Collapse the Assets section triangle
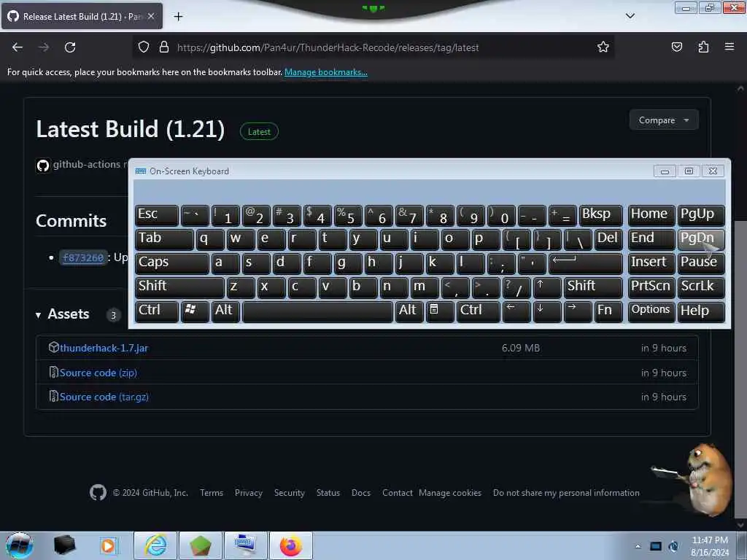The width and height of the screenshot is (747, 560). click(x=38, y=315)
